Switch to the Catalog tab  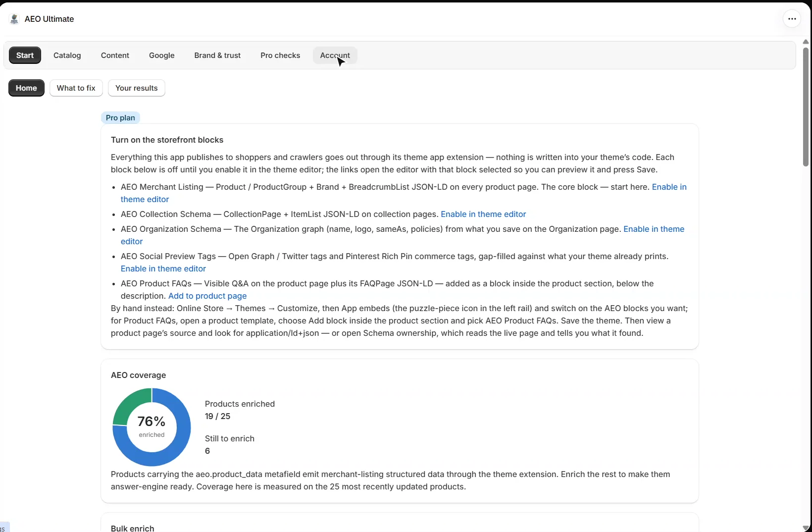(x=67, y=55)
